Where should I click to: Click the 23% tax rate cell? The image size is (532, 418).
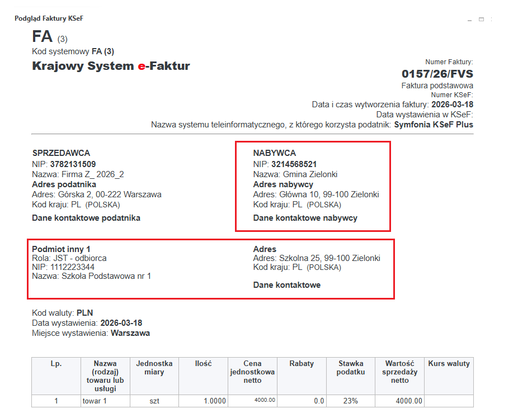[351, 401]
